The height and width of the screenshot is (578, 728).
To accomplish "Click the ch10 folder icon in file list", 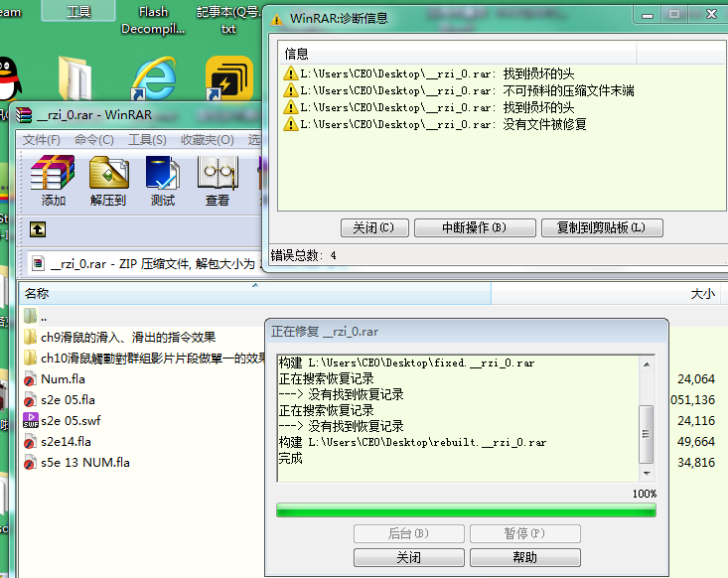I will coord(30,358).
